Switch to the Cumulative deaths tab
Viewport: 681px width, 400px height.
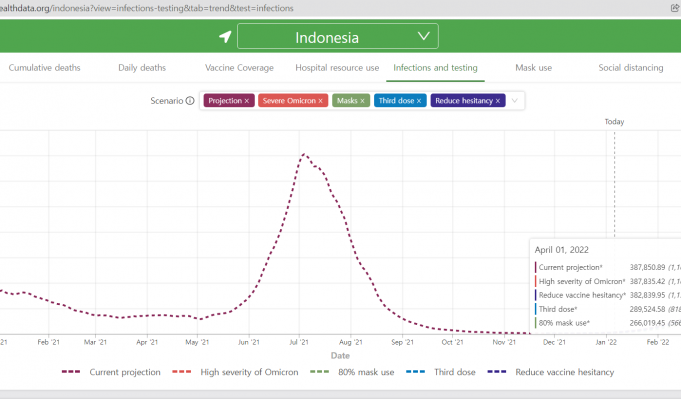pyautogui.click(x=58, y=68)
